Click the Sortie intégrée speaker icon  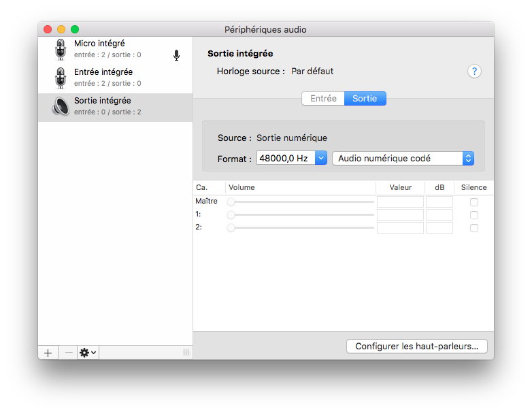(x=61, y=106)
